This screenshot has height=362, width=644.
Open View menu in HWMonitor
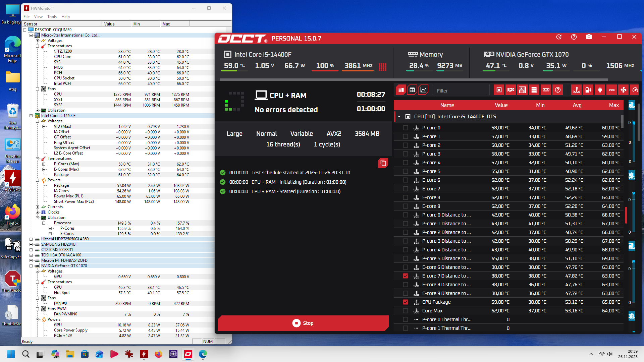tap(38, 17)
